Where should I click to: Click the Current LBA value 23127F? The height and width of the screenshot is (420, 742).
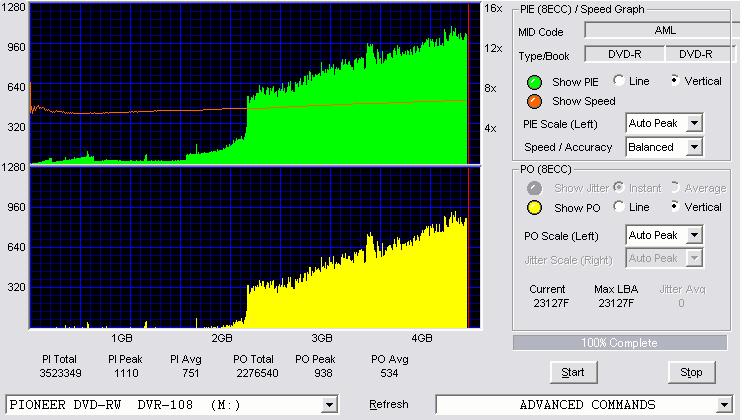551,303
